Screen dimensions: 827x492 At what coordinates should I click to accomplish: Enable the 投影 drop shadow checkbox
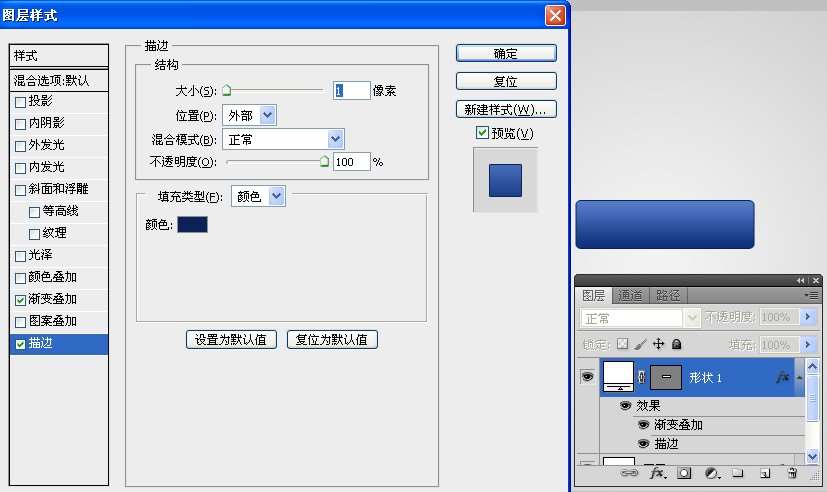21,101
